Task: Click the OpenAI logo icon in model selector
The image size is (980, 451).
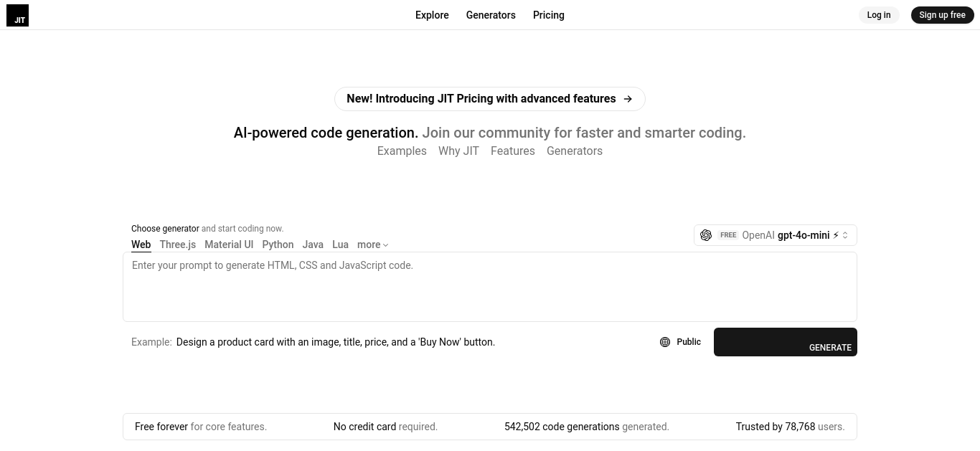Action: click(706, 235)
